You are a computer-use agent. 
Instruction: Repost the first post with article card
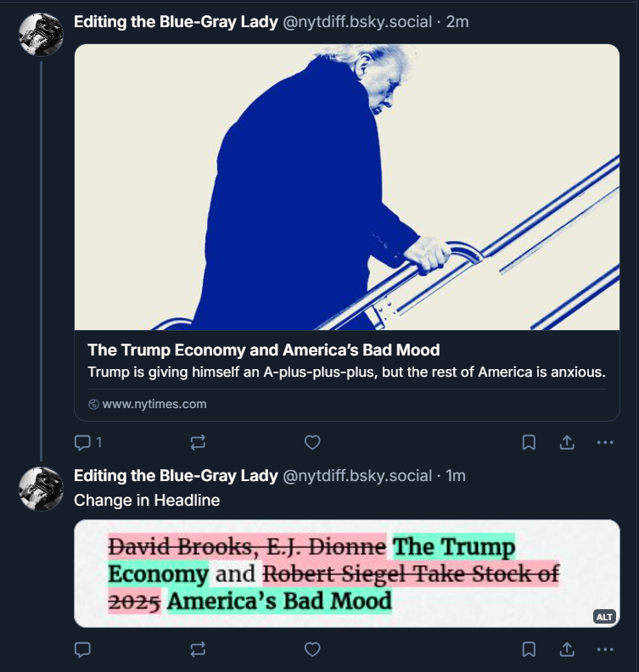[x=198, y=442]
